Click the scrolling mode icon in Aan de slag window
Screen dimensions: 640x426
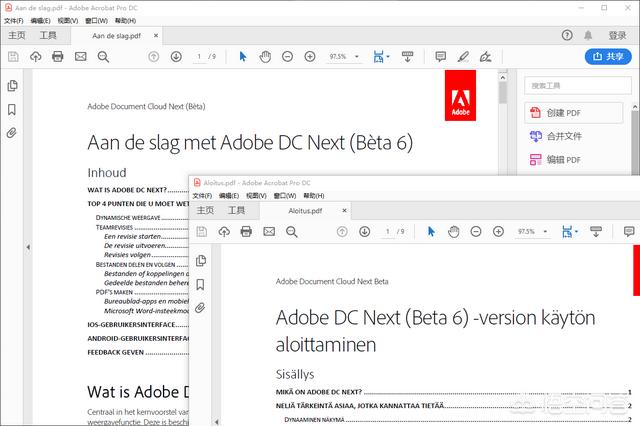pyautogui.click(x=407, y=57)
